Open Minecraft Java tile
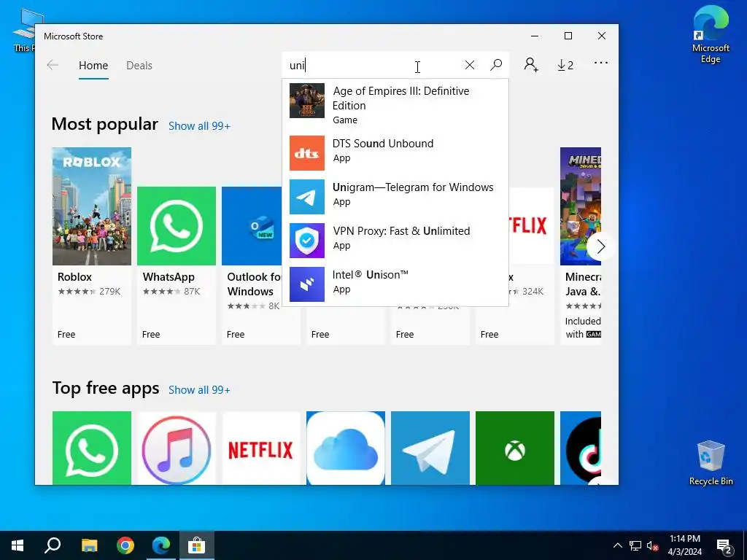This screenshot has width=747, height=560. [x=580, y=246]
